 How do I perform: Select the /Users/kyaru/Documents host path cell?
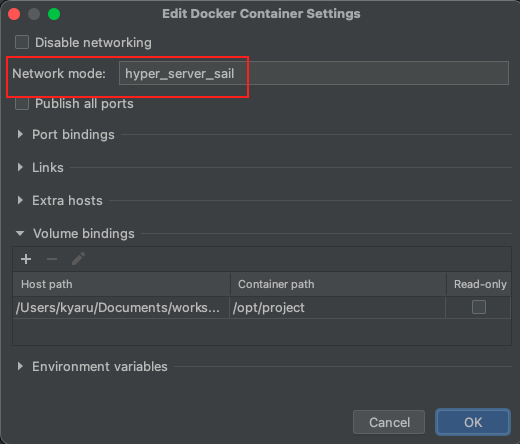coord(121,307)
